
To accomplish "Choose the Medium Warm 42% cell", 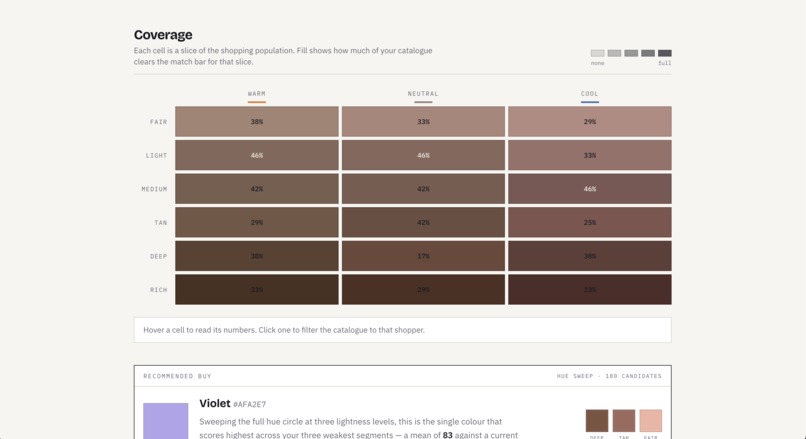I will (x=257, y=189).
